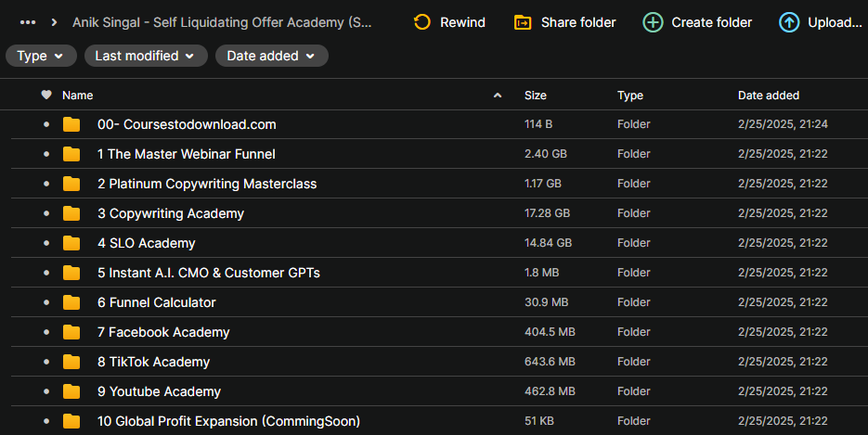Image resolution: width=868 pixels, height=435 pixels.
Task: Click folder icon of 2 Platinum Copywriting Masterclass
Action: coord(71,184)
